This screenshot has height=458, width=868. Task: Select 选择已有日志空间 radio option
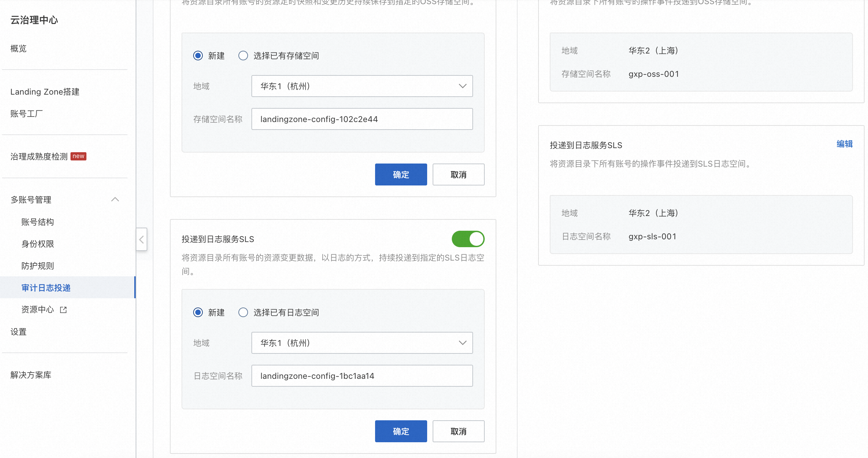click(x=243, y=312)
